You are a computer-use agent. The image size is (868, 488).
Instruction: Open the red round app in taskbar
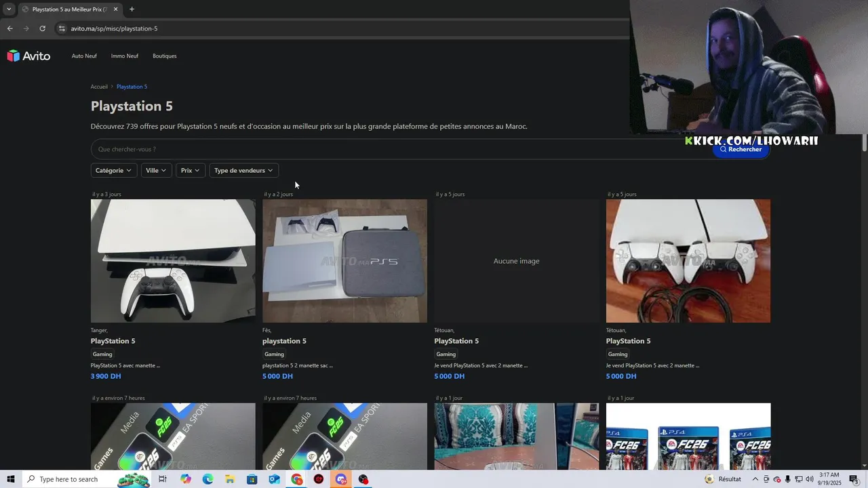(x=319, y=479)
